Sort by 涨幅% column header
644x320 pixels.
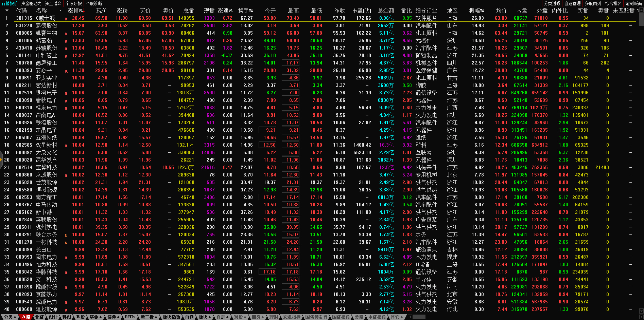coord(75,11)
